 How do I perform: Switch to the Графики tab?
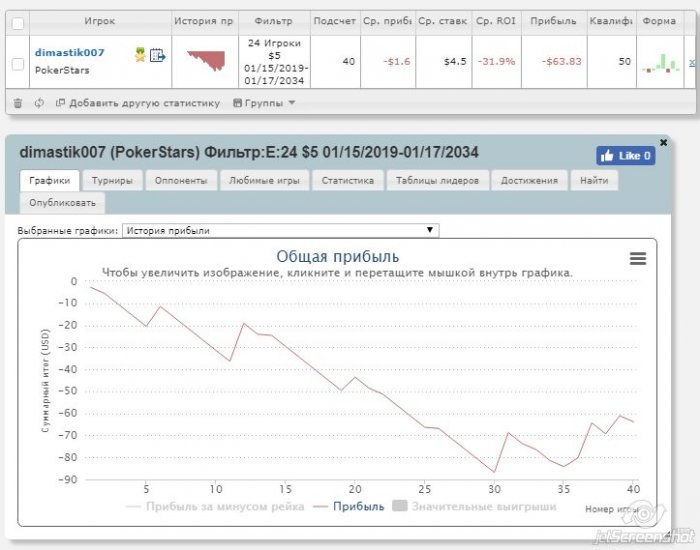(50, 180)
